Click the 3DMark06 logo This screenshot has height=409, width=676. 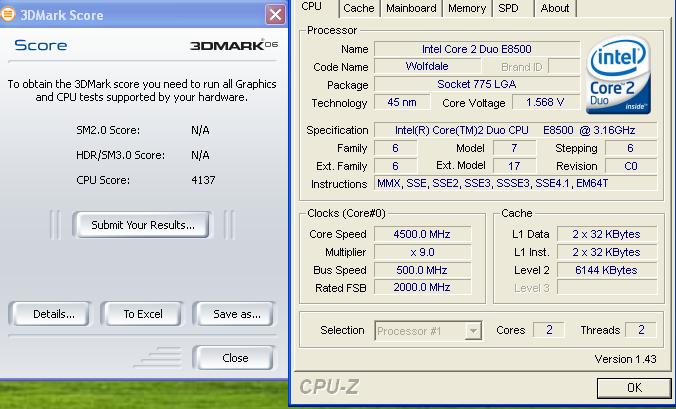(x=234, y=45)
